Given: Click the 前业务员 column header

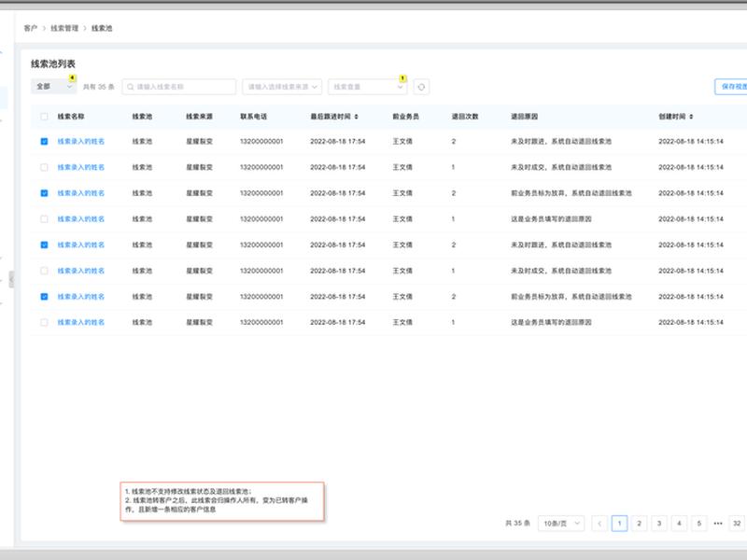Looking at the screenshot, I should (x=406, y=117).
